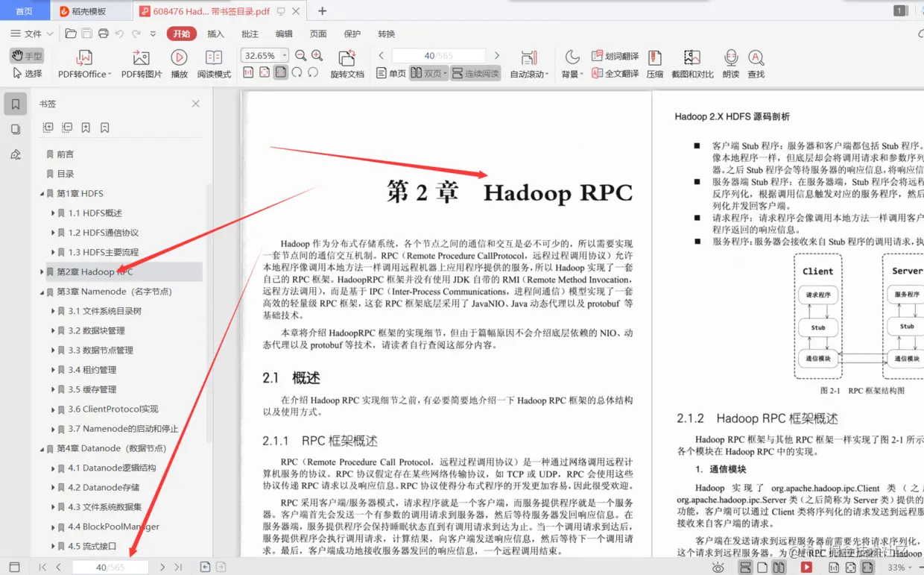Click the fit page icon
Viewport: 924px width, 575px height.
(265, 72)
